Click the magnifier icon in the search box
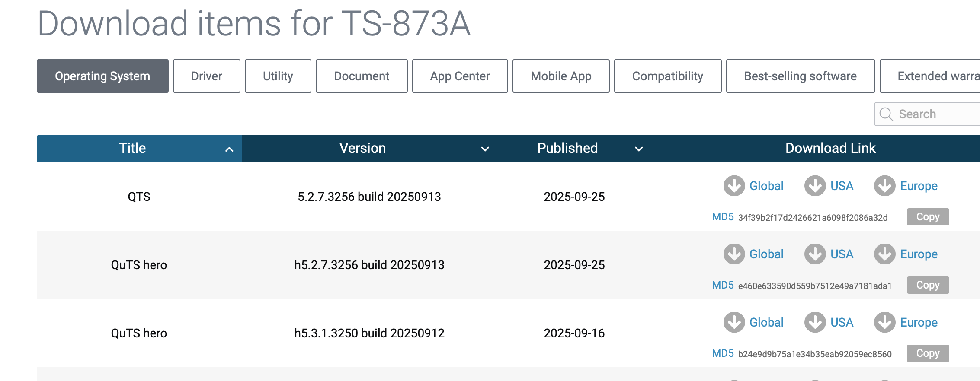 pos(886,114)
